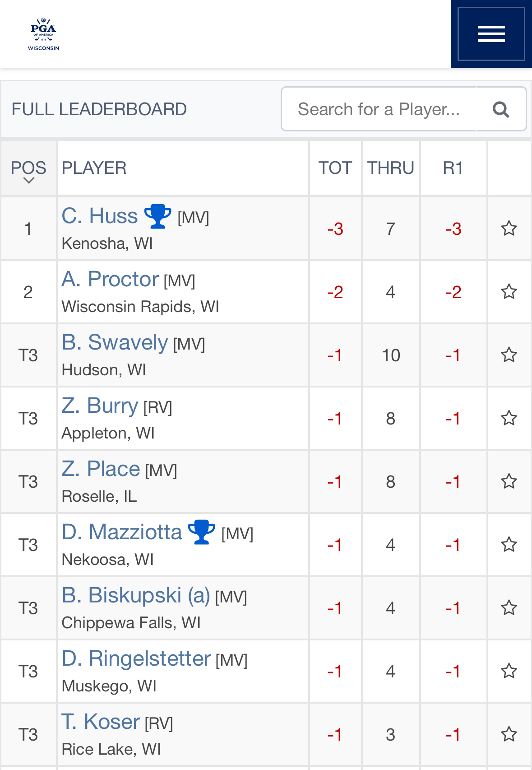The height and width of the screenshot is (770, 532).
Task: Toggle favorite star on T. Koser row
Action: (x=509, y=734)
